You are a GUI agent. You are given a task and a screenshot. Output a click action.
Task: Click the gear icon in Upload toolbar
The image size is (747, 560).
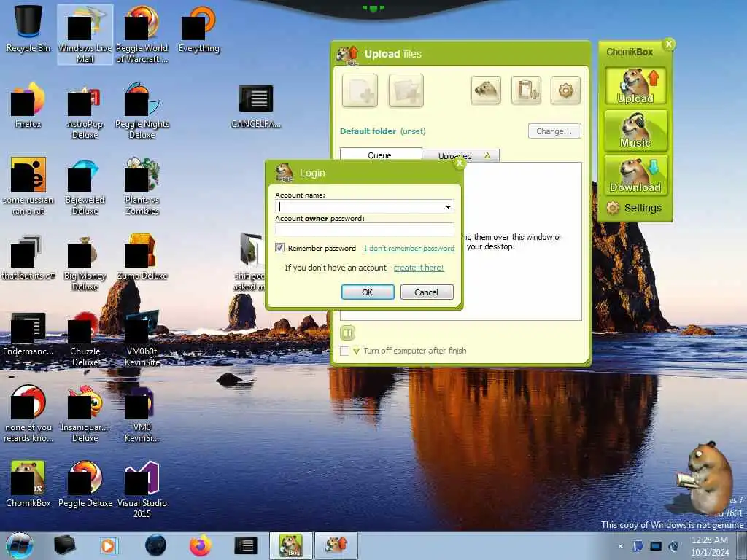pyautogui.click(x=565, y=90)
